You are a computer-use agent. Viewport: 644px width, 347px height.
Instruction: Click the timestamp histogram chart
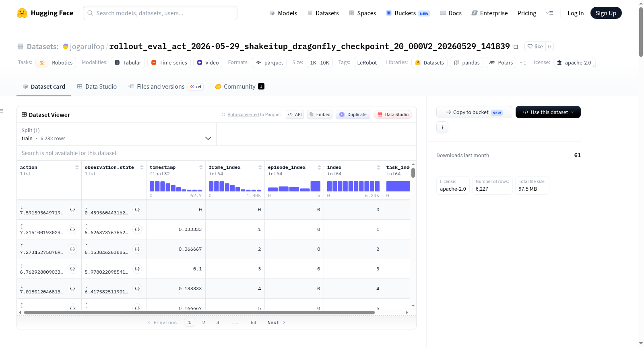[176, 186]
